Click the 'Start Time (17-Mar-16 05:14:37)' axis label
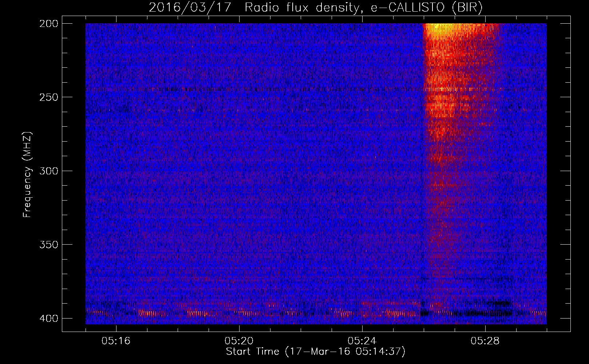This screenshot has width=589, height=364. 316,352
